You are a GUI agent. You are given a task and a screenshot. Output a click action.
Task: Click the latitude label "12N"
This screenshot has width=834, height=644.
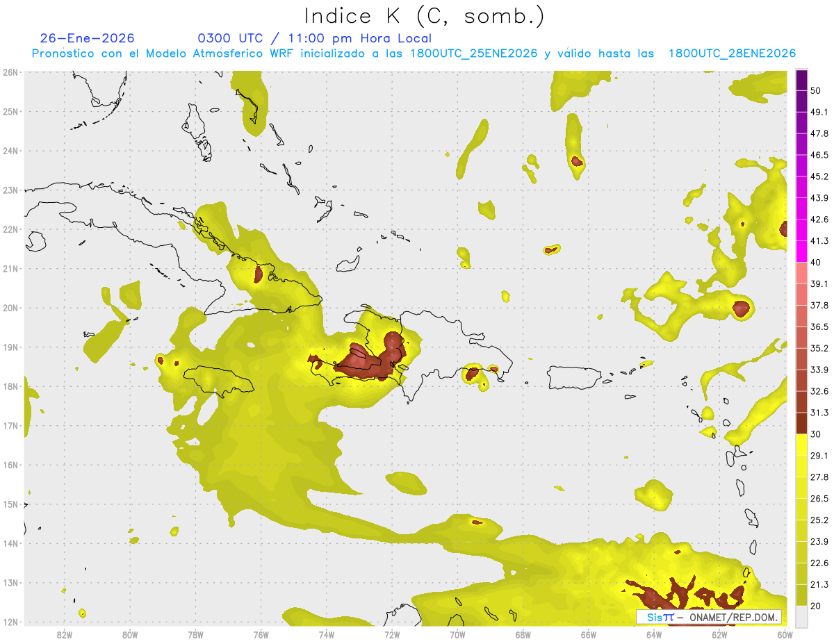tap(10, 622)
